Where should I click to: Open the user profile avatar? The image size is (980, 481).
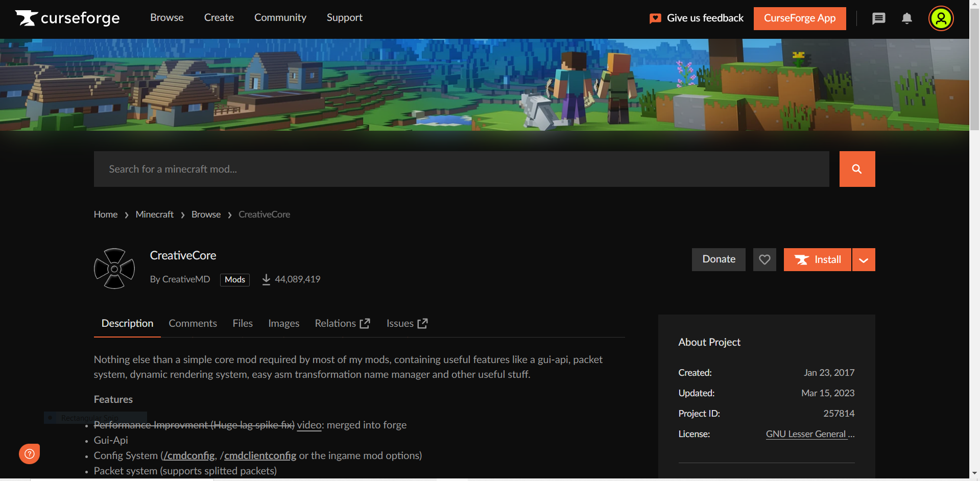941,19
